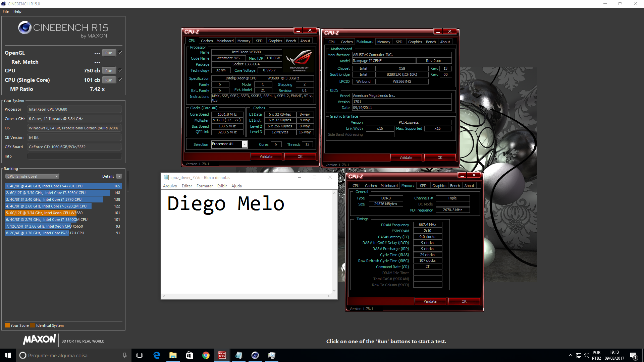Screen dimensions: 644x362
Task: Click ranking panel resize grip handle
Action: click(x=128, y=181)
